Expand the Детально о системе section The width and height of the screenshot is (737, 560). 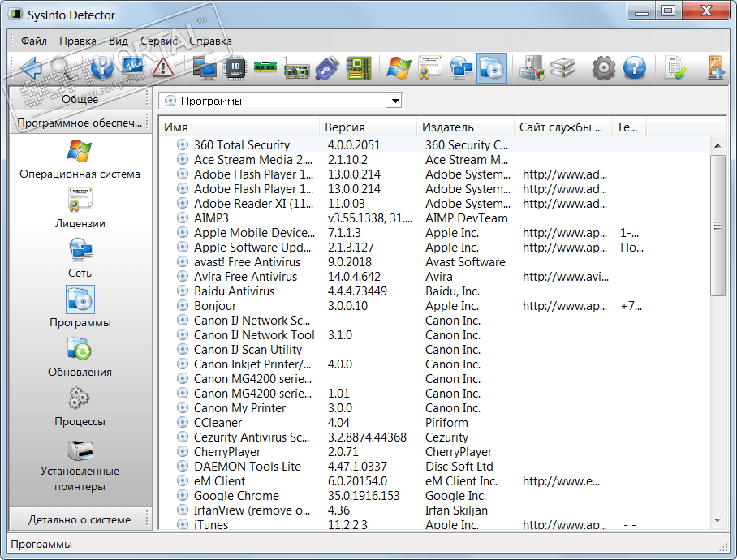pyautogui.click(x=80, y=519)
